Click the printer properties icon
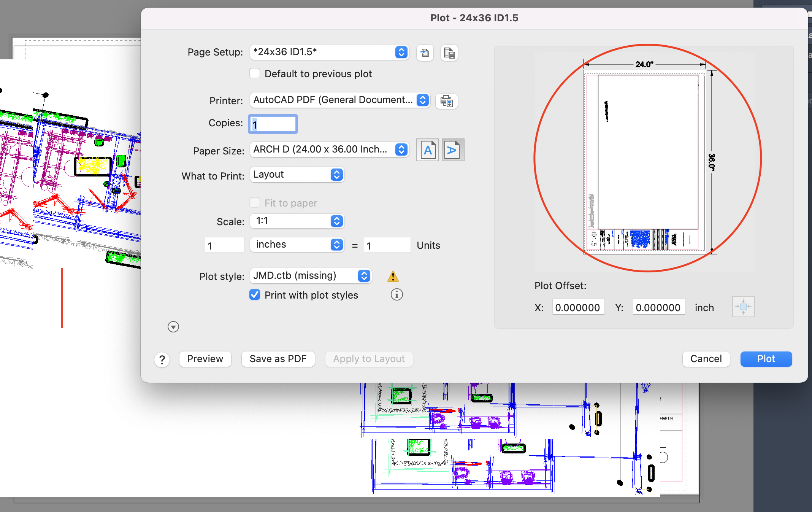812x512 pixels. coord(446,101)
